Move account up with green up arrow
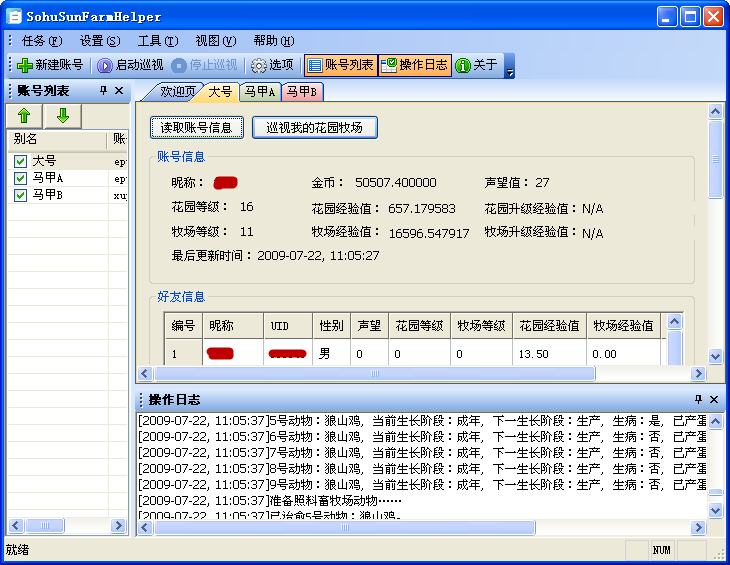 [x=24, y=115]
